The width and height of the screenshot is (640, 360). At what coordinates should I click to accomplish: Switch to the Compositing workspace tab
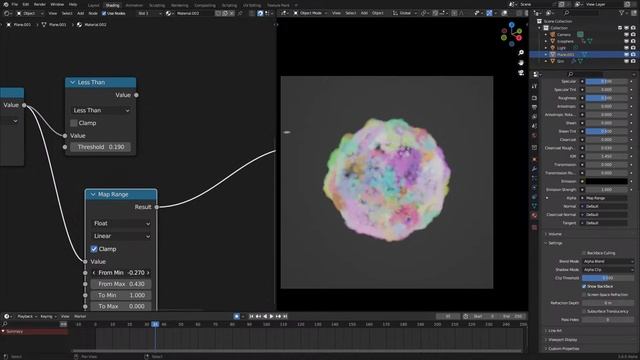[x=204, y=5]
